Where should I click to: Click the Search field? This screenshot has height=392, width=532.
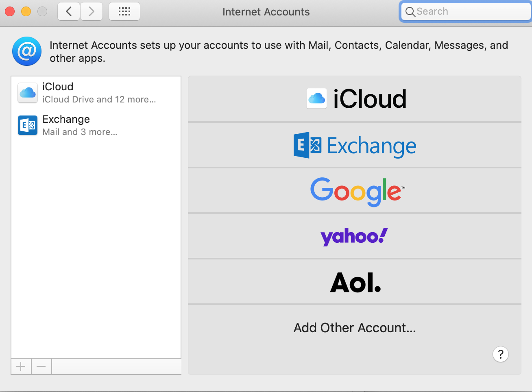pos(466,11)
